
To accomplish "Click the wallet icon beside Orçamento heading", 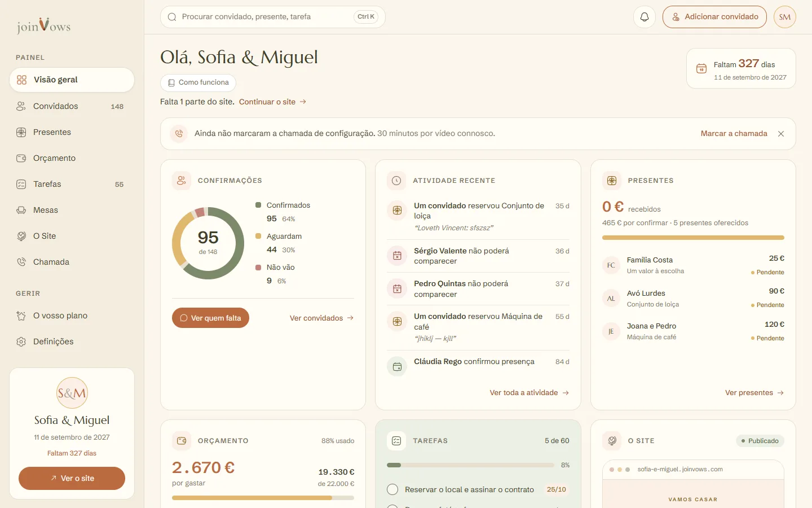I will point(182,441).
